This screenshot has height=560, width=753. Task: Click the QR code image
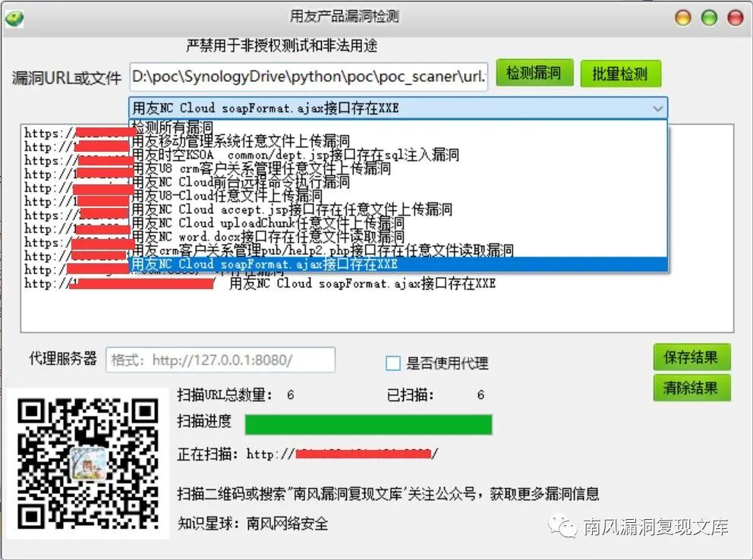(x=88, y=463)
